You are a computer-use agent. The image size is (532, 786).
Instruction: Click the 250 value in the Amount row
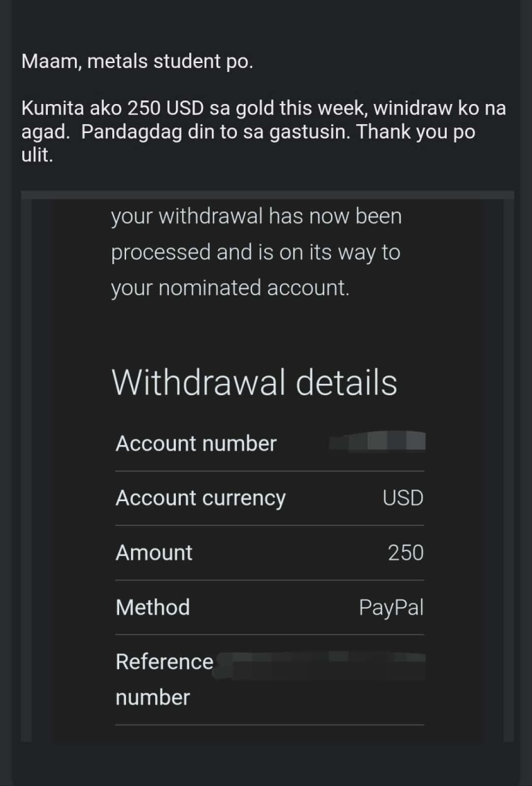tap(405, 552)
